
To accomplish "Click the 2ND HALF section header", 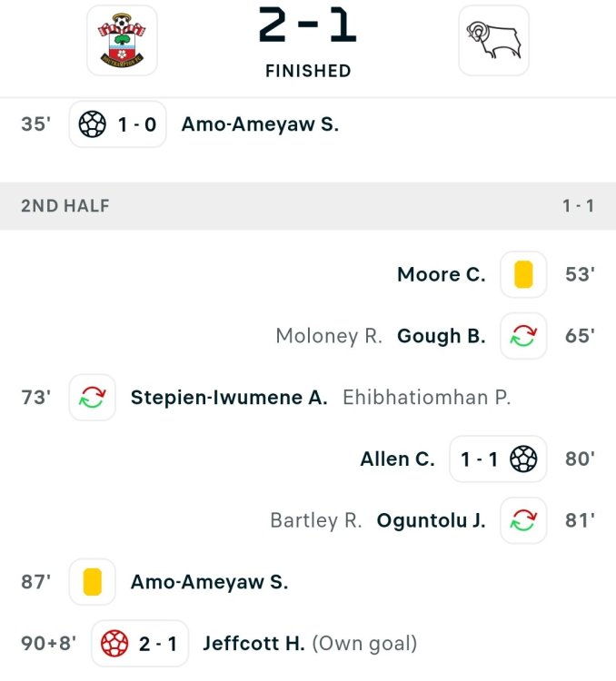I will (65, 206).
